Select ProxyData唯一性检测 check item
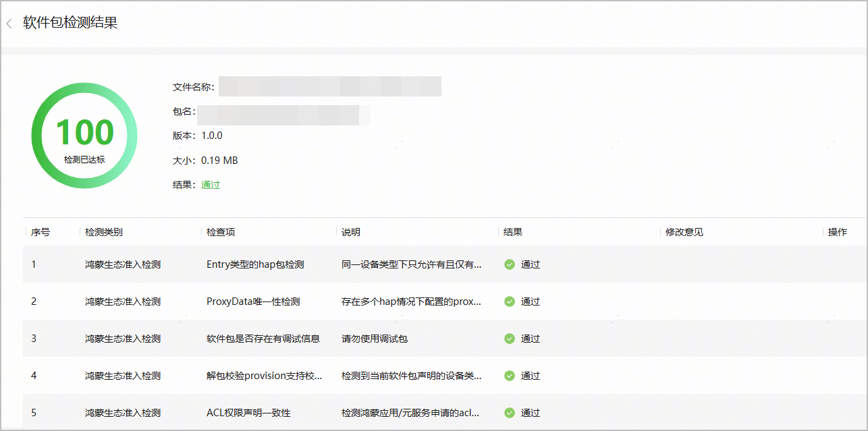The height and width of the screenshot is (431, 868). (x=253, y=301)
